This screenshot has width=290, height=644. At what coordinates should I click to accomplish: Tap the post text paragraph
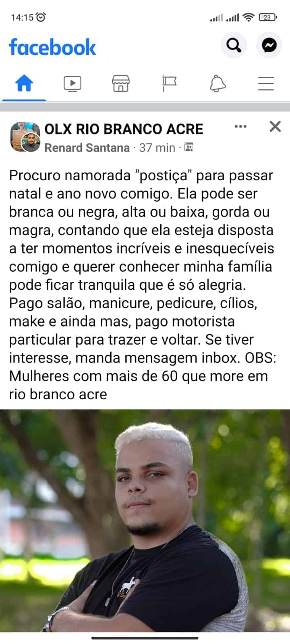(143, 285)
